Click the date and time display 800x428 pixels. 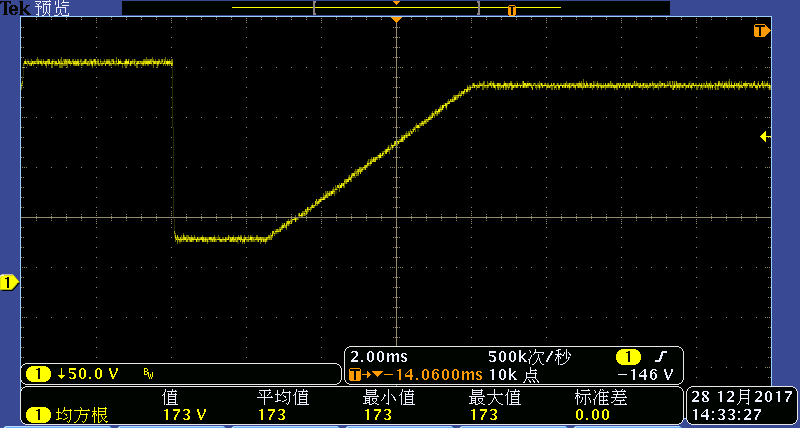coord(741,405)
